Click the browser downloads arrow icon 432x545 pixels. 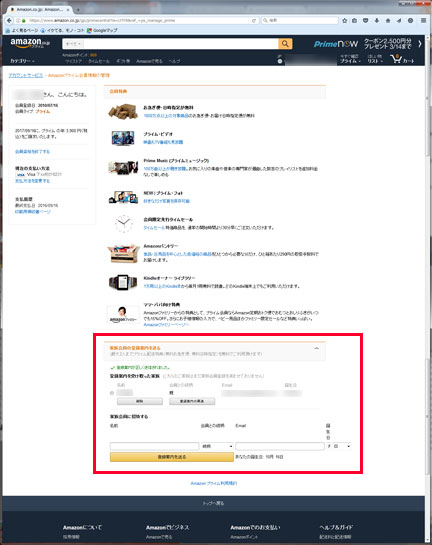(x=376, y=21)
